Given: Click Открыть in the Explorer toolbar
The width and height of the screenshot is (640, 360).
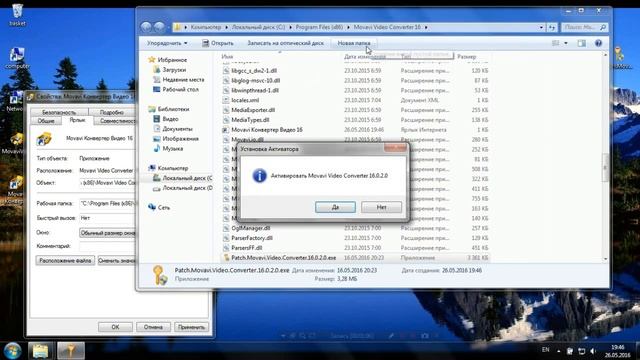Looking at the screenshot, I should (218, 43).
